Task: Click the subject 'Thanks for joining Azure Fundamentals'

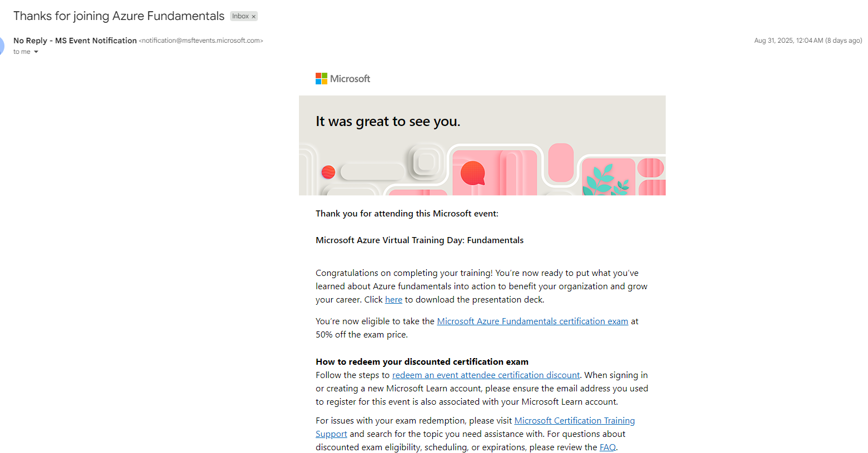Action: coord(119,16)
